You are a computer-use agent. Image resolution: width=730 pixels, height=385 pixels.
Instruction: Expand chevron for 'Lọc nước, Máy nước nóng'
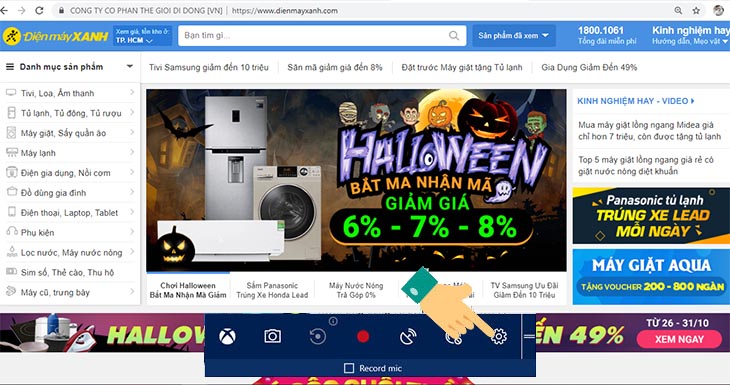(x=132, y=252)
